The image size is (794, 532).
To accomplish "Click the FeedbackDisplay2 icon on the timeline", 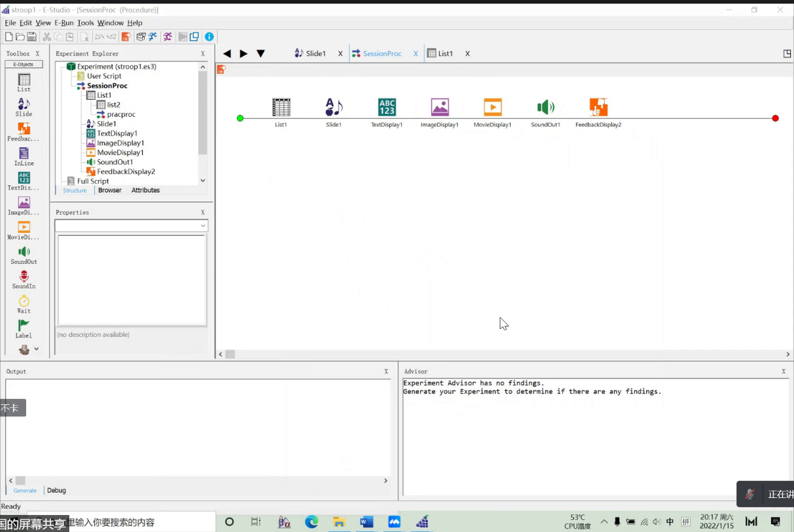I will 598,108.
